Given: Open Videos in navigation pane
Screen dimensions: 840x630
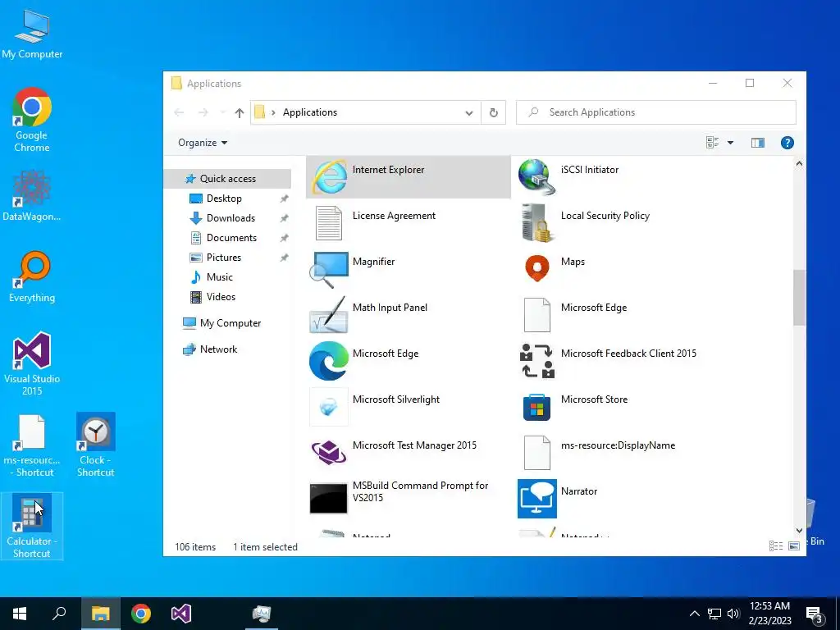Looking at the screenshot, I should pyautogui.click(x=221, y=297).
